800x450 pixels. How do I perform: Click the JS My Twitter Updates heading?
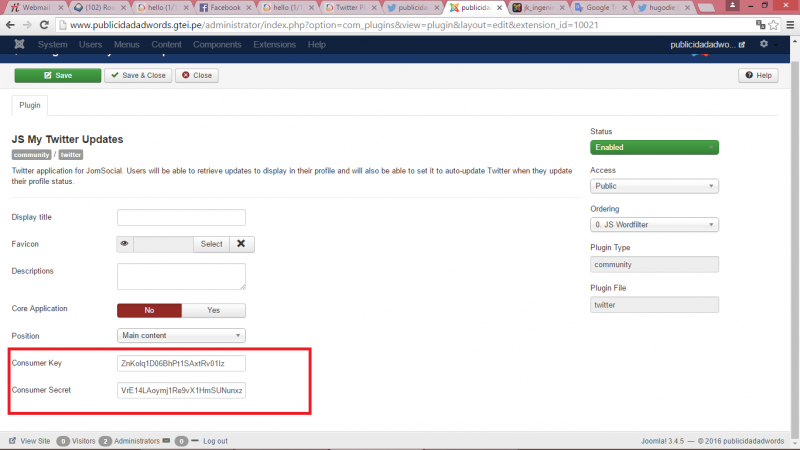67,139
